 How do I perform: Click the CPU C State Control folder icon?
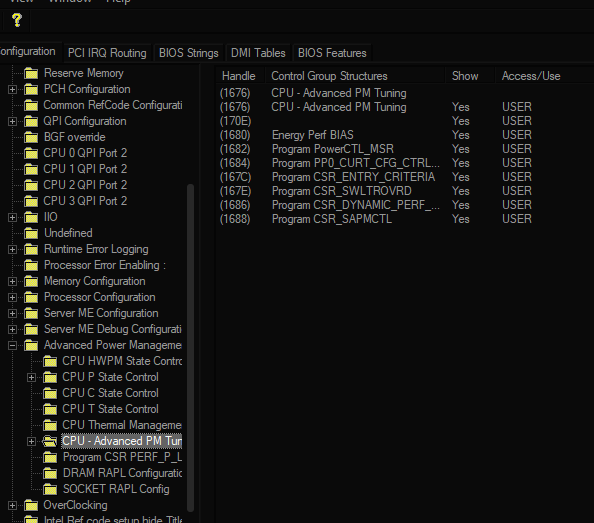pyautogui.click(x=50, y=393)
